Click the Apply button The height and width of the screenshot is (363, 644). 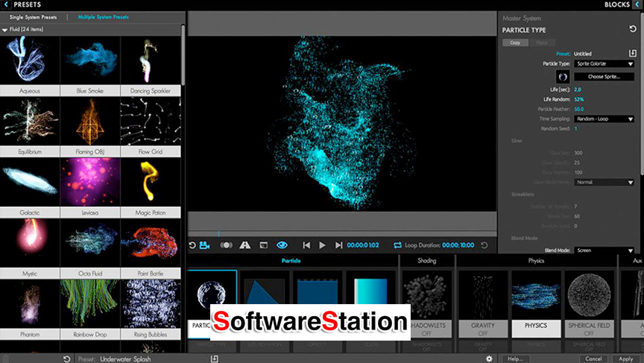coord(626,359)
